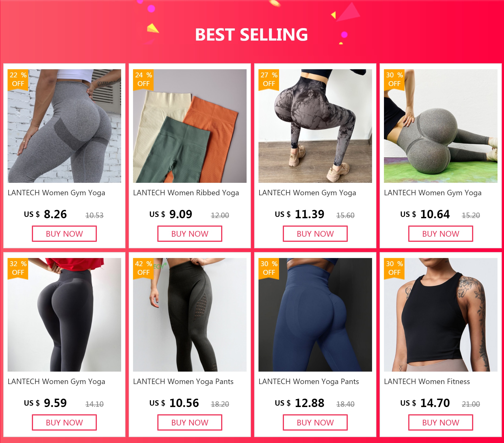Open the grey heather leggings product image
Viewport: 504px width, 443px height.
click(x=64, y=126)
